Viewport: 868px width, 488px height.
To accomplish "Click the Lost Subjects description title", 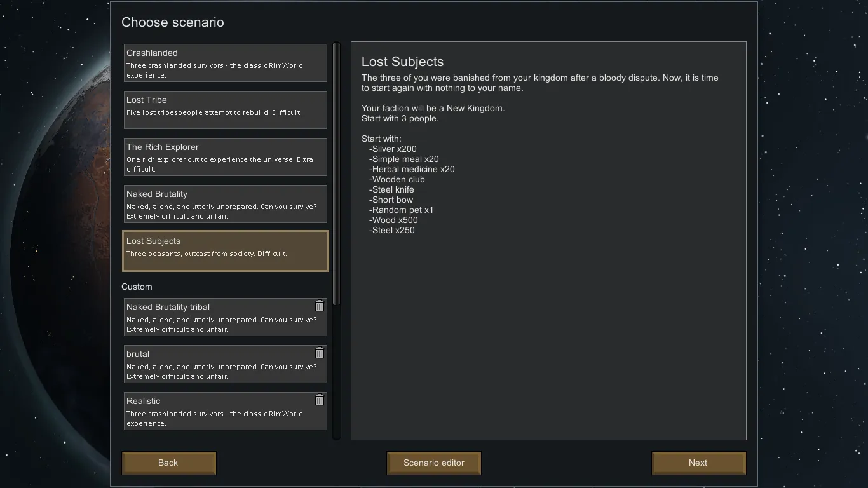I will tap(402, 62).
